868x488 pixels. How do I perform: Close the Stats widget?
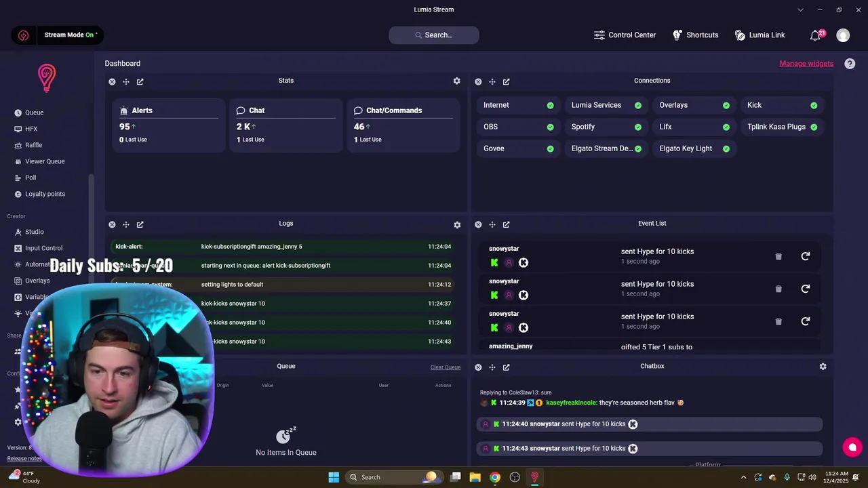pos(112,81)
